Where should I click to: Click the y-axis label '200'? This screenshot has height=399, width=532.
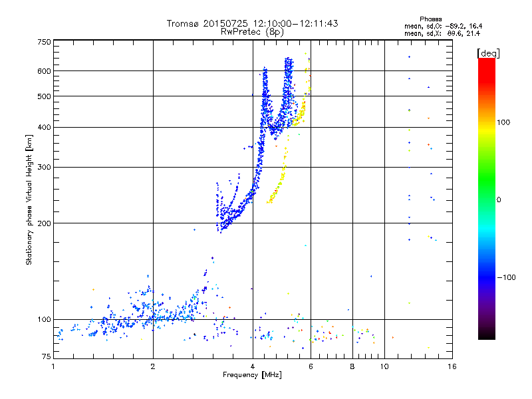[45, 223]
